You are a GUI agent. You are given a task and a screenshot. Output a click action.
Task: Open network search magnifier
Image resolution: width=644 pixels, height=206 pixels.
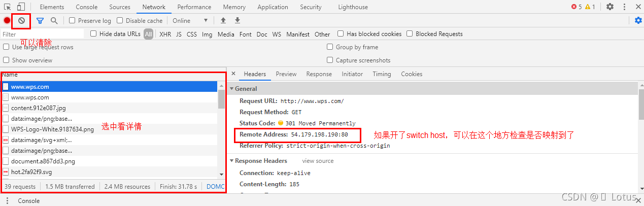54,21
